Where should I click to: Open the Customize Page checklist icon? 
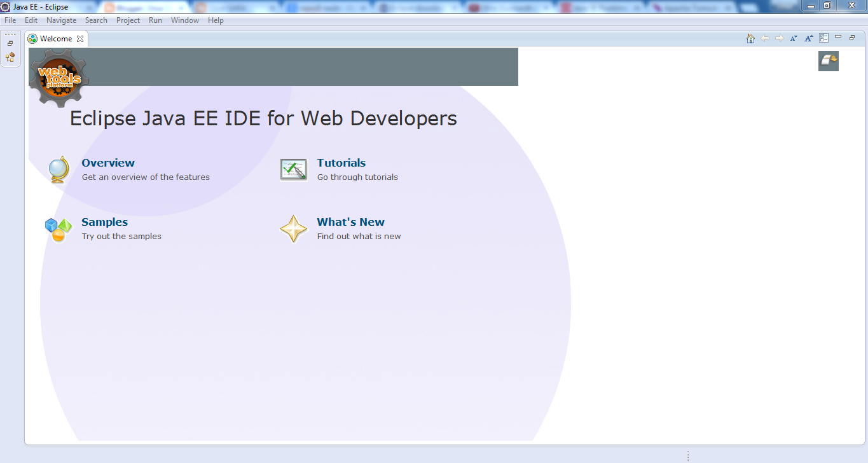click(824, 38)
